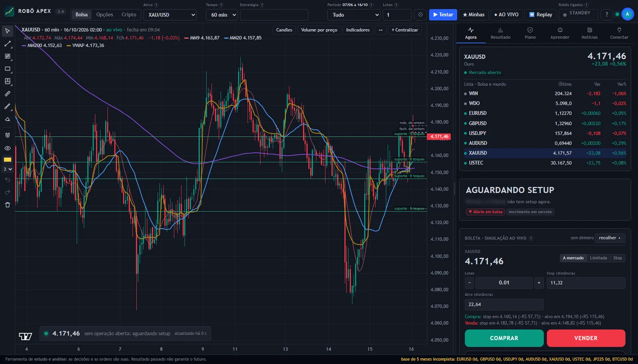The image size is (638, 364).
Task: Select the rectangle shape tool
Action: [x=7, y=69]
